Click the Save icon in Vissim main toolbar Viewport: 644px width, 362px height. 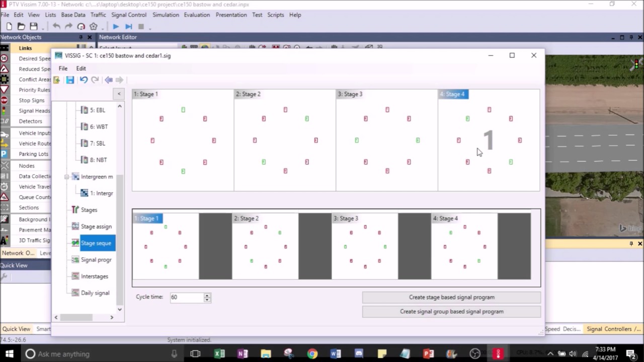34,26
